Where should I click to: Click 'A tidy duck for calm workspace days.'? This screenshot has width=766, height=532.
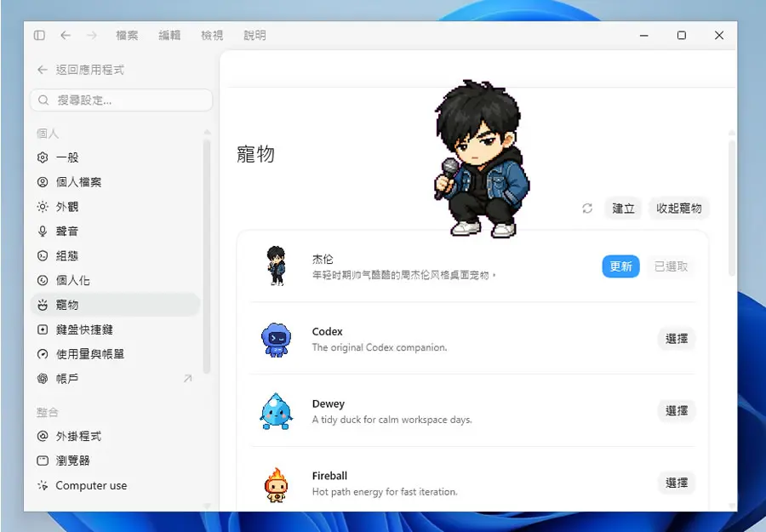click(x=392, y=420)
